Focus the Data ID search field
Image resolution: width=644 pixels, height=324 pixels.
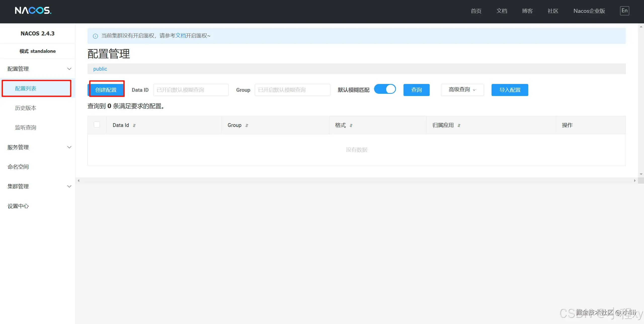[x=191, y=90]
